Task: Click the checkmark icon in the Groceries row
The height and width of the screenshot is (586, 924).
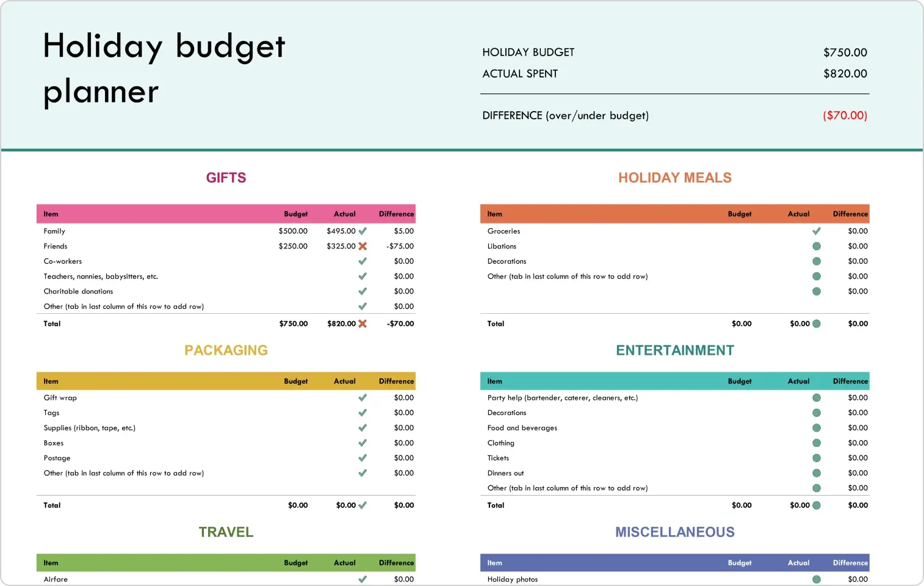Action: (817, 231)
